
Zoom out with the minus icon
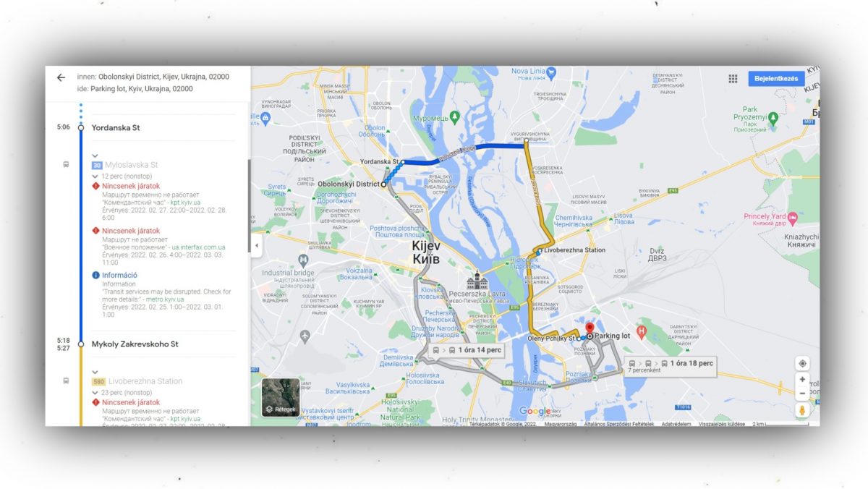tap(802, 394)
